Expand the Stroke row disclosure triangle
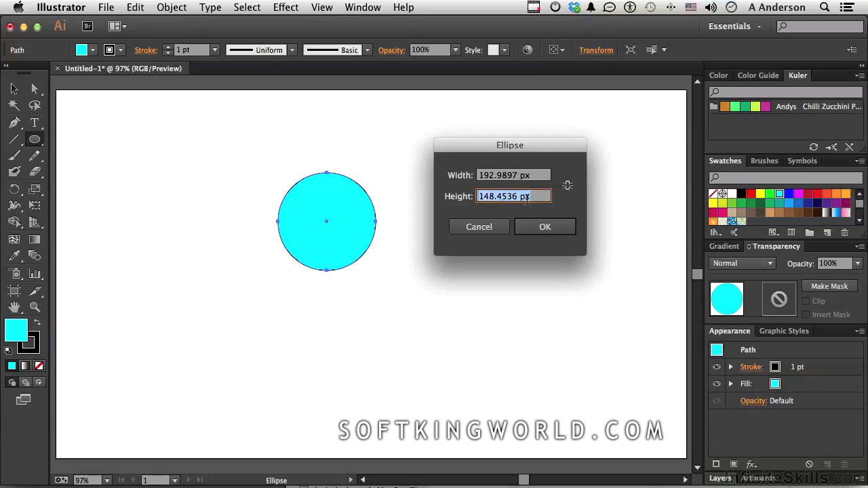The image size is (868, 488). [x=731, y=367]
